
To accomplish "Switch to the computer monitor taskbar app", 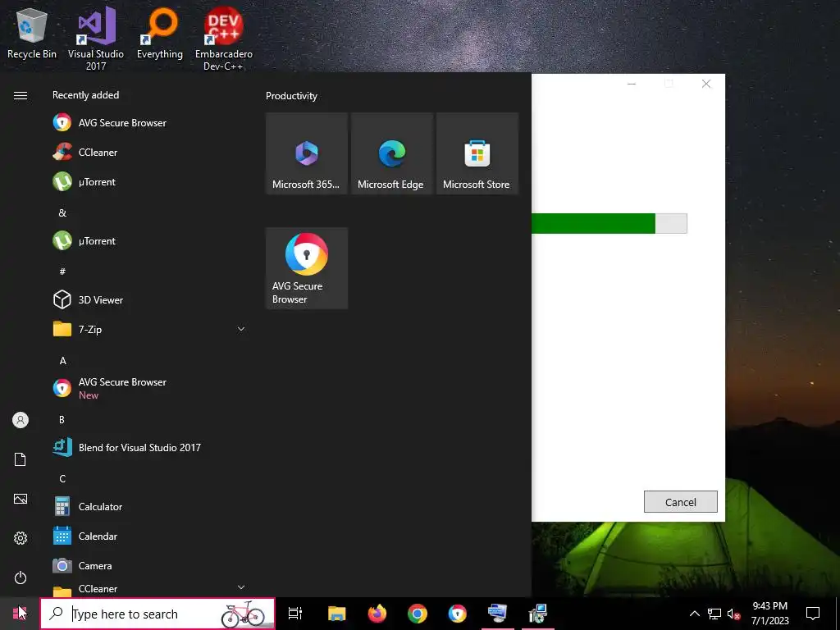I will [498, 614].
